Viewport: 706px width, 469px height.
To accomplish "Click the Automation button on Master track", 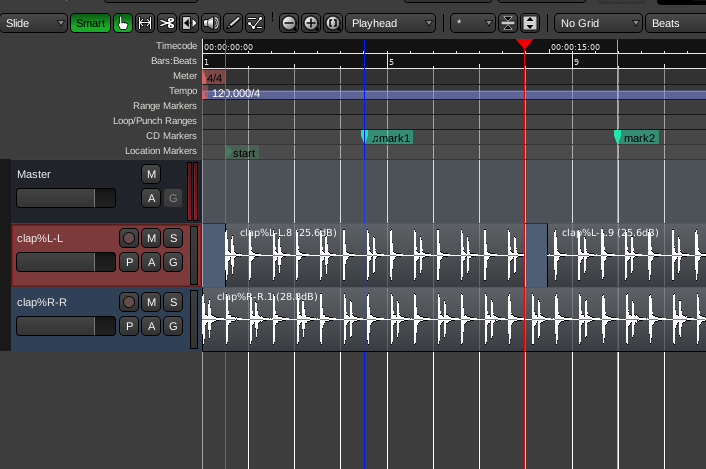I will tap(151, 198).
